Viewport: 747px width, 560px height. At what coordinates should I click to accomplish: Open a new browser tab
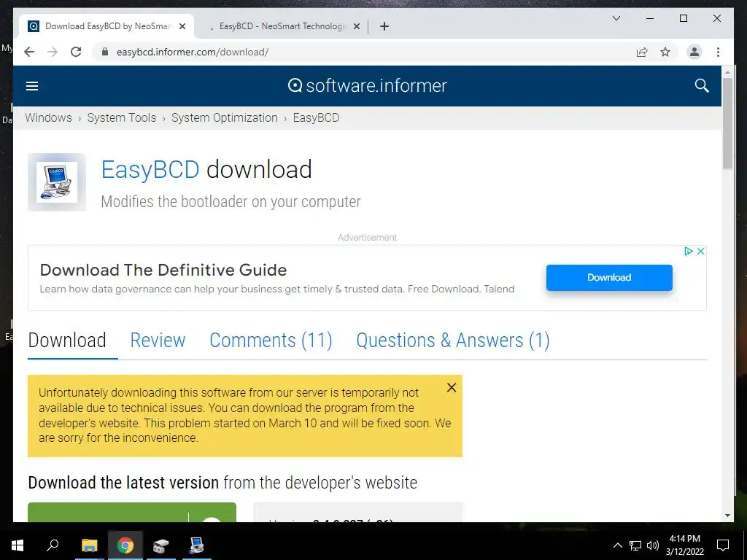coord(384,26)
